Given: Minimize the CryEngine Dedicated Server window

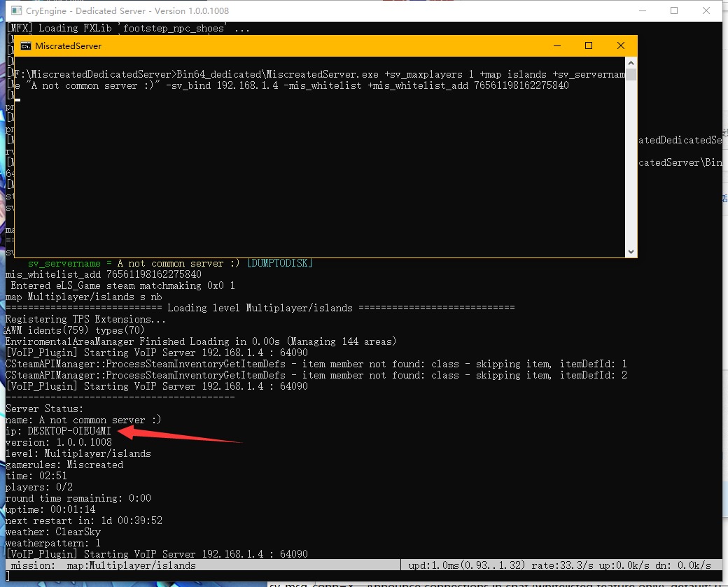Looking at the screenshot, I should pyautogui.click(x=643, y=10).
